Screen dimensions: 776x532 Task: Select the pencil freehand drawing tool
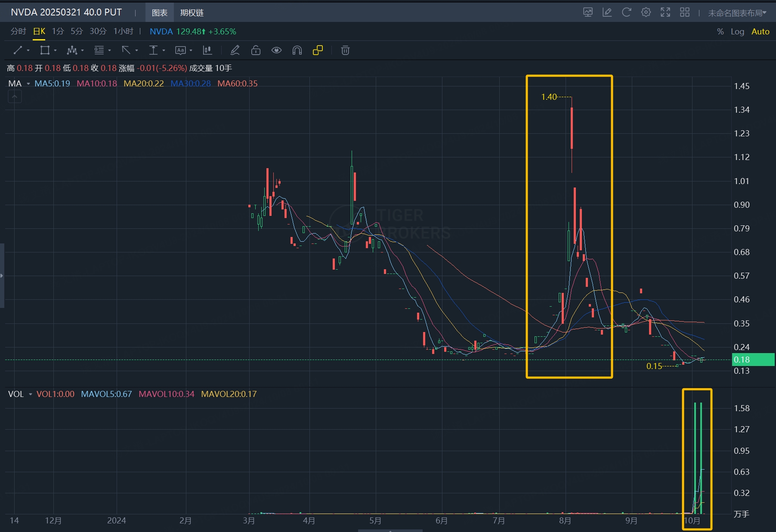tap(235, 50)
